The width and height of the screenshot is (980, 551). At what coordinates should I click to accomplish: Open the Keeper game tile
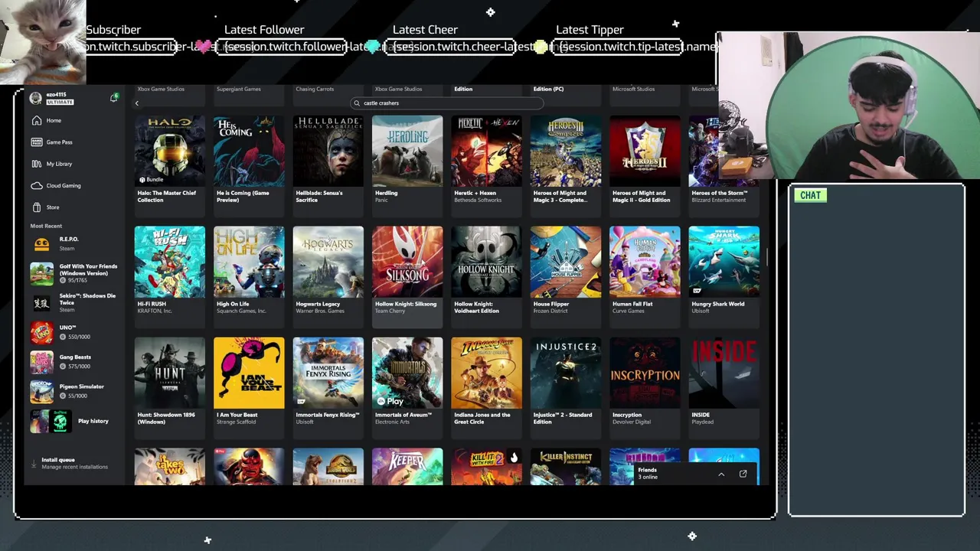pos(407,467)
